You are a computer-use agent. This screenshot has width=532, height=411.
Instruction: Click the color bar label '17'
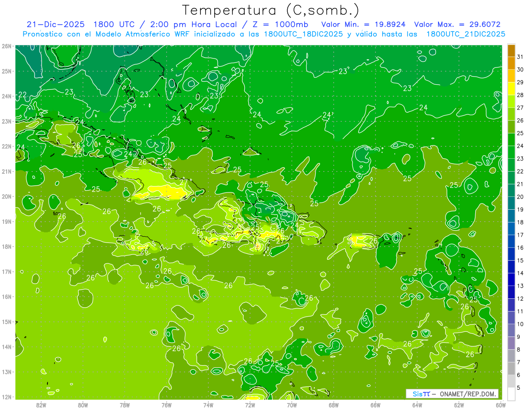pyautogui.click(x=520, y=235)
